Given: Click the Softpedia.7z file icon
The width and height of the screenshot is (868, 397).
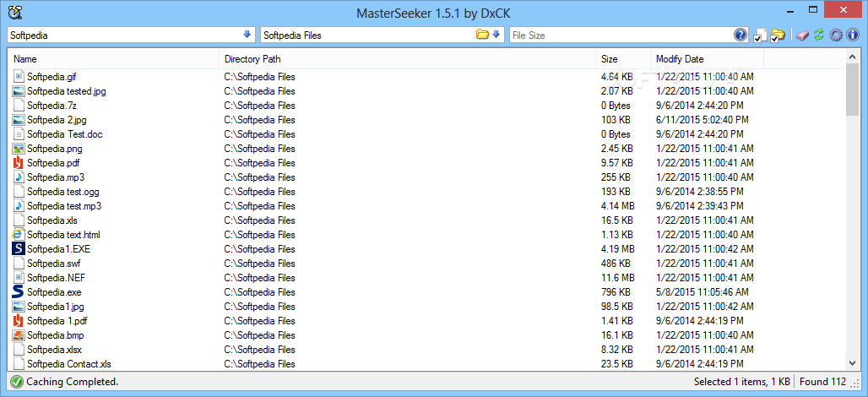Looking at the screenshot, I should 19,106.
